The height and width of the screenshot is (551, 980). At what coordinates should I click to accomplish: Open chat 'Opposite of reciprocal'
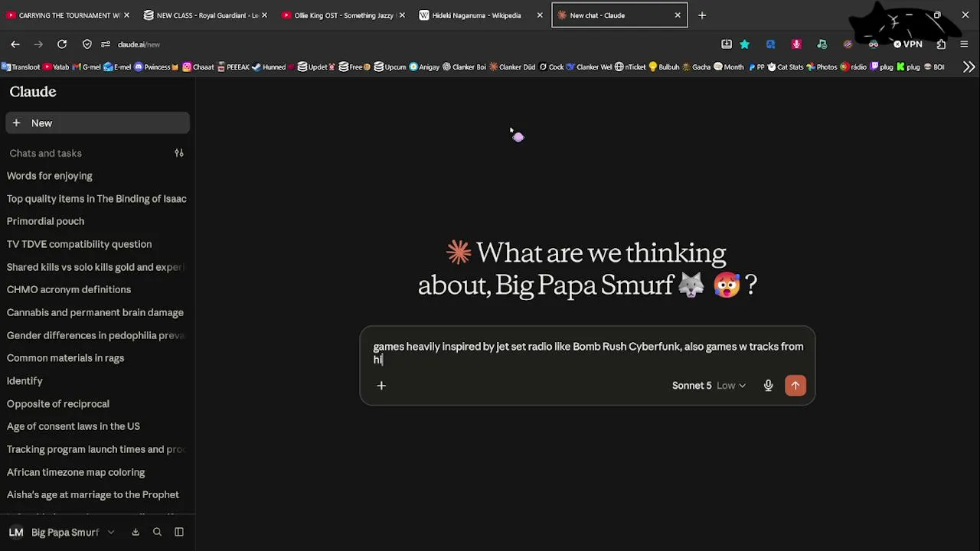coord(58,404)
